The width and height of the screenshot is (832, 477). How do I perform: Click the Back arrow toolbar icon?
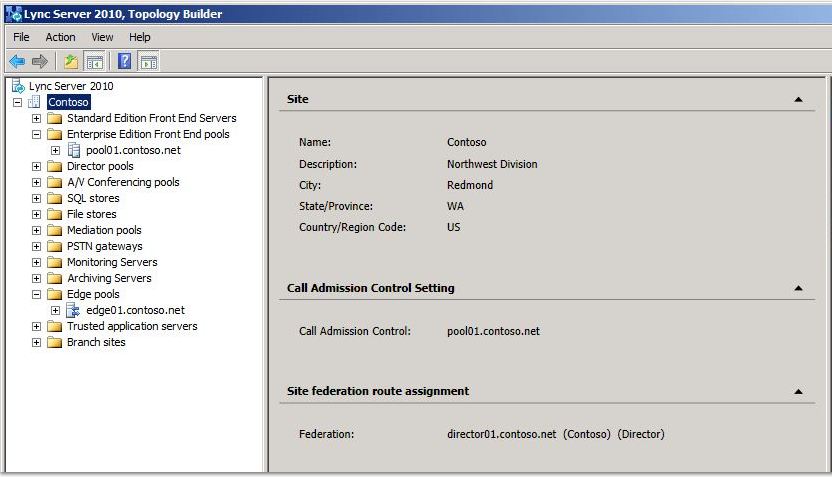click(x=17, y=62)
